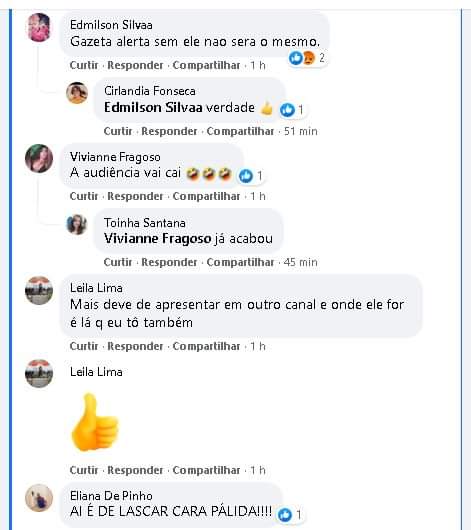Click Curtir under Leila Lima's sticker comment

[84, 470]
